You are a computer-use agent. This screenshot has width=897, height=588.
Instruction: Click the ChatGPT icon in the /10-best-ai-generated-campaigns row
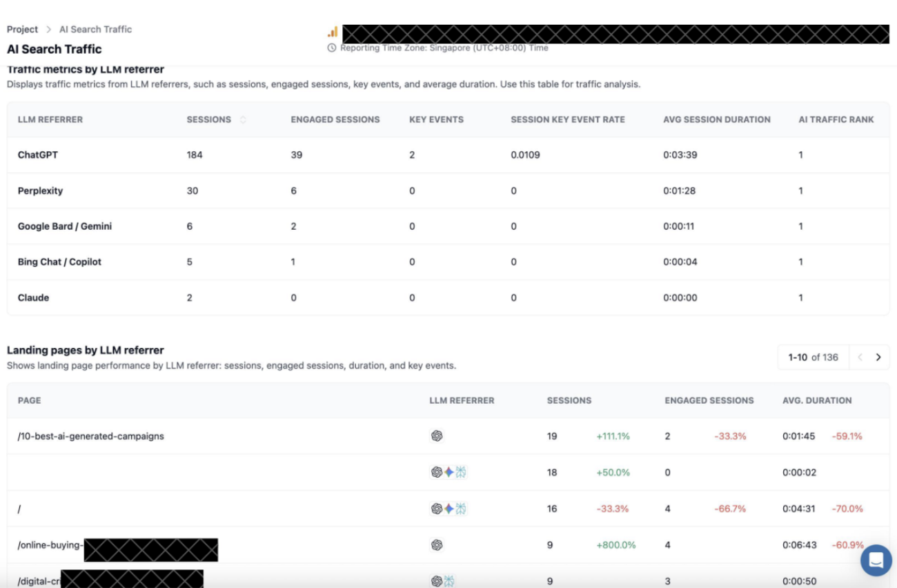437,436
